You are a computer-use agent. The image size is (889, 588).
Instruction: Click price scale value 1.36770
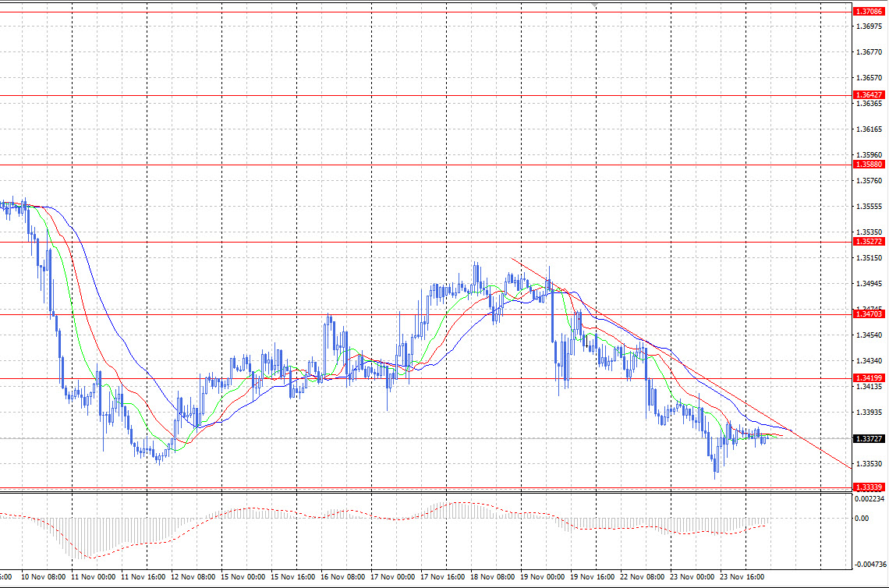(x=869, y=52)
